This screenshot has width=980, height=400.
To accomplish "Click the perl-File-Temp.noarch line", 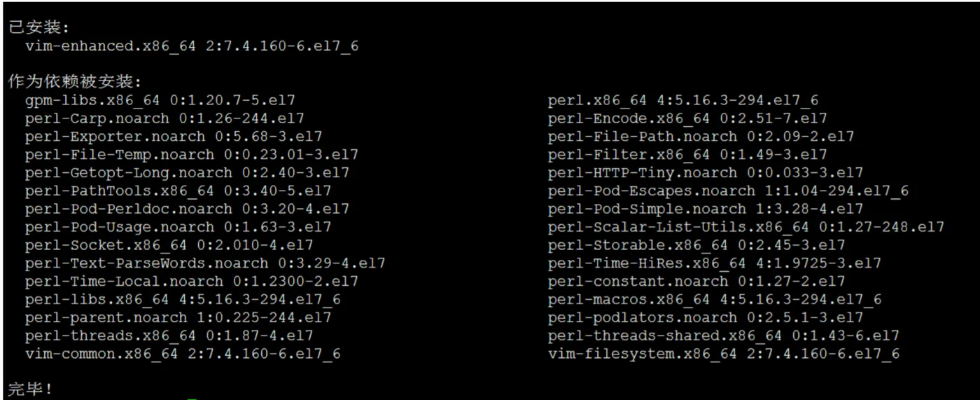I will (191, 155).
